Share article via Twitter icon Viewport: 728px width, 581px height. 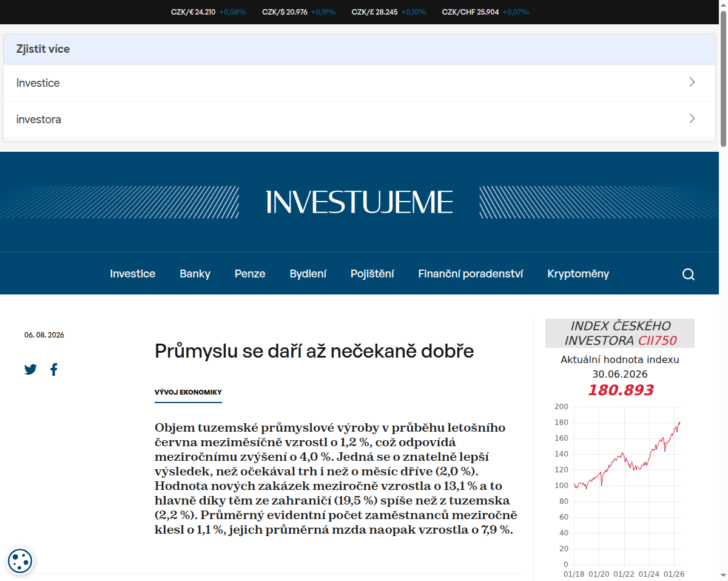[x=30, y=369]
